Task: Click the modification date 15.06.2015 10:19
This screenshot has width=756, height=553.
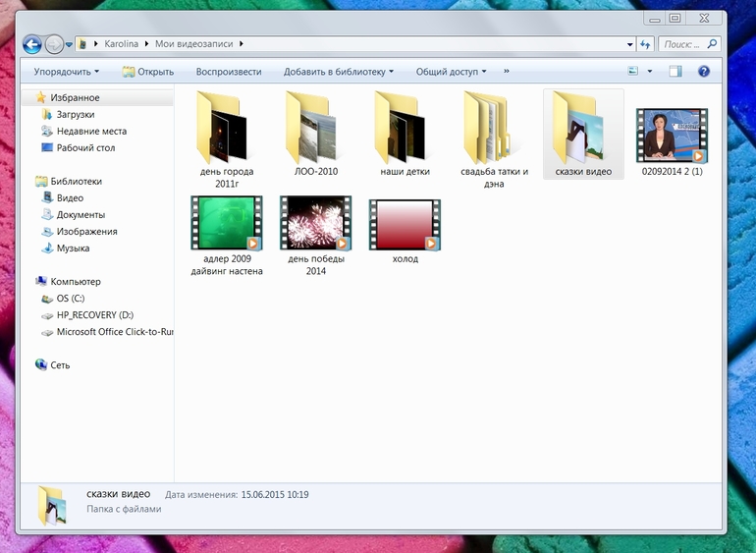Action: click(x=275, y=495)
